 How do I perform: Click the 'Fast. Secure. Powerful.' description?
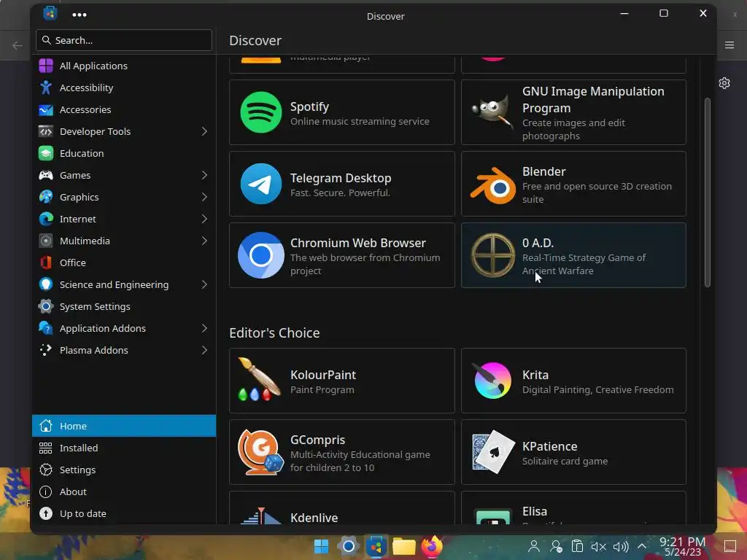pyautogui.click(x=340, y=192)
